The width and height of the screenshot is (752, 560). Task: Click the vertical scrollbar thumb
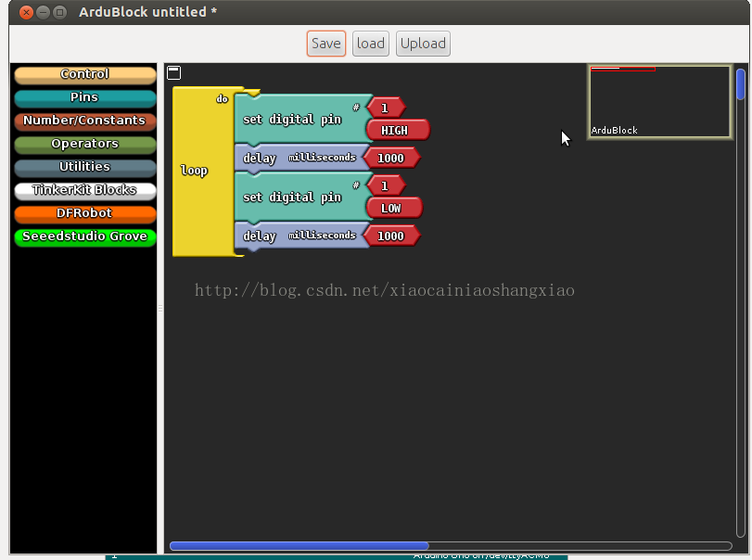(741, 84)
